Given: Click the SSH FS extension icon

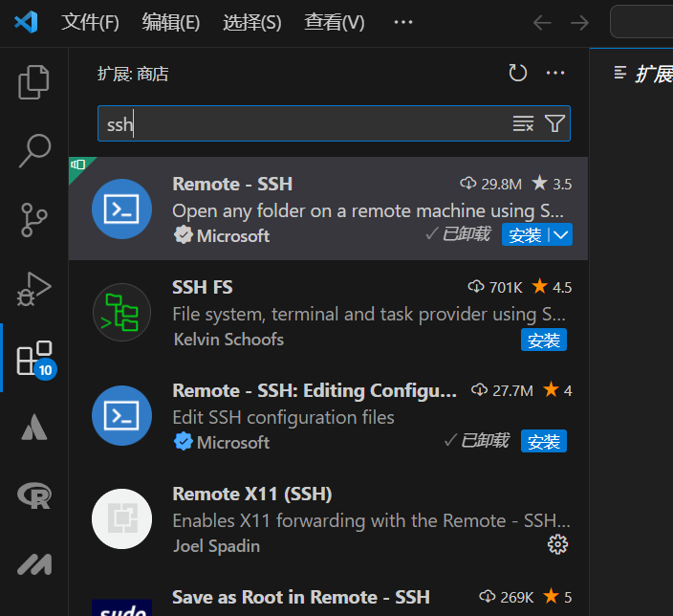Looking at the screenshot, I should coord(122,312).
